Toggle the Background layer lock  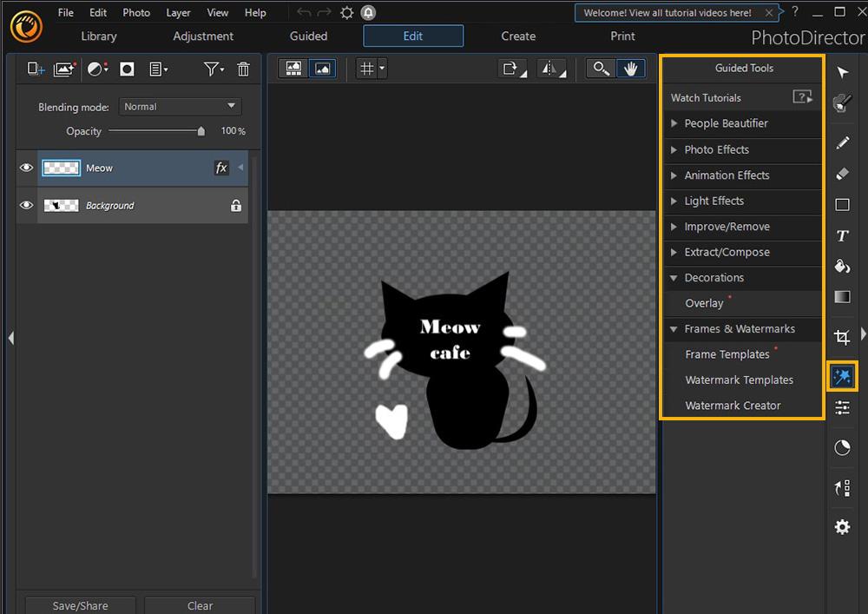(x=235, y=206)
